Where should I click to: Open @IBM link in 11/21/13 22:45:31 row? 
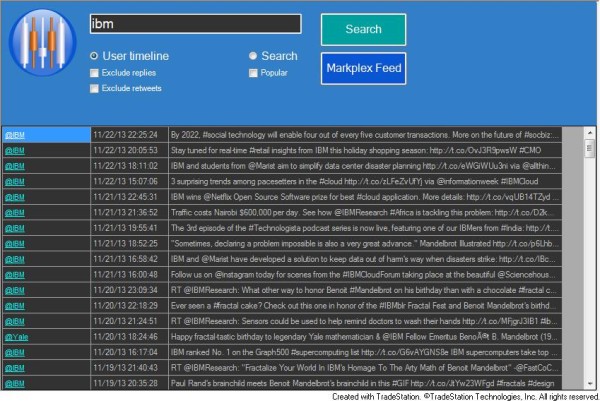click(15, 197)
